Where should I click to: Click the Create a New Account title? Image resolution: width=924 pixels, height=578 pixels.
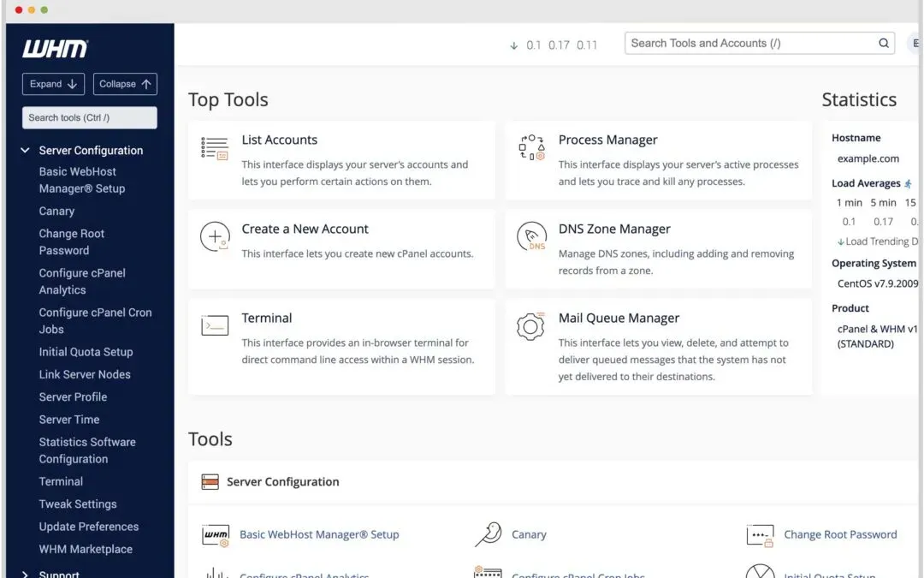click(305, 229)
